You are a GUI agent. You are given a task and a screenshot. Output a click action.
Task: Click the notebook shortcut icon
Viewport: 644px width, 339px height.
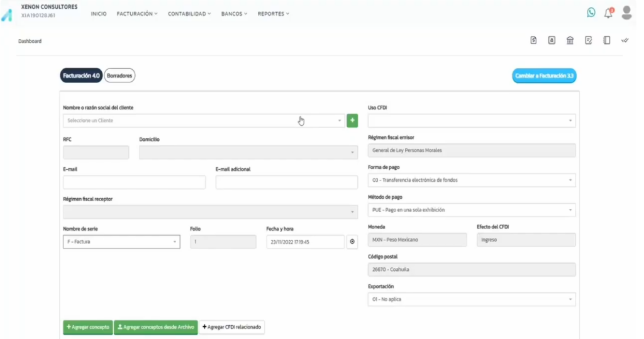606,40
